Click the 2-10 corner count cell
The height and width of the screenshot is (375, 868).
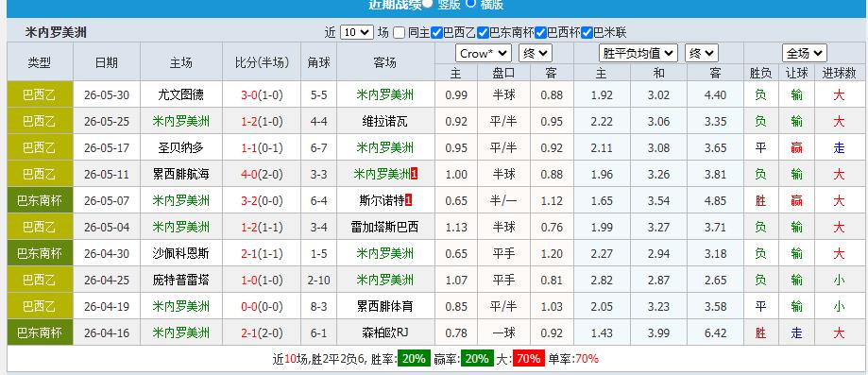(319, 281)
